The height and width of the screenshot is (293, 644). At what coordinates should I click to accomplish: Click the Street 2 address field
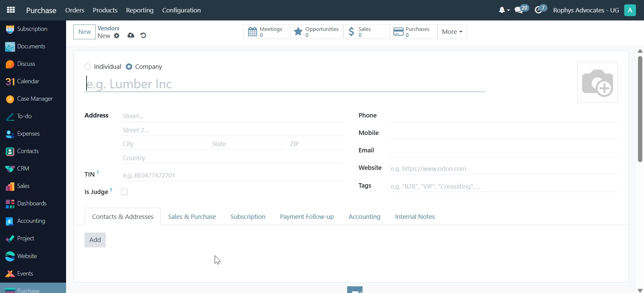click(x=232, y=130)
